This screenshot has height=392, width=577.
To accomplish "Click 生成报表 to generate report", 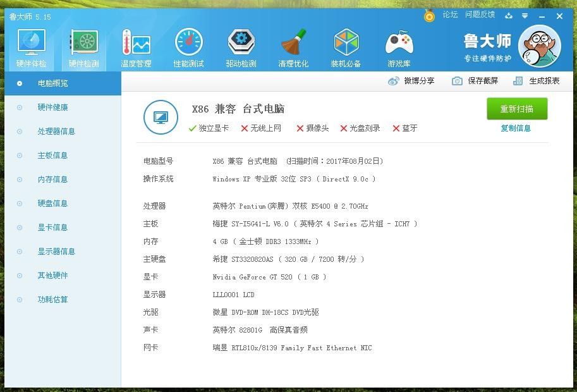I will [x=537, y=81].
